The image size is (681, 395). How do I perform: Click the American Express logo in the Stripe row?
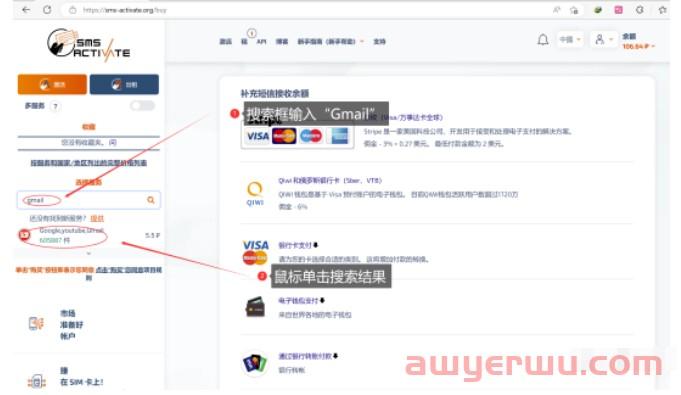[x=340, y=136]
